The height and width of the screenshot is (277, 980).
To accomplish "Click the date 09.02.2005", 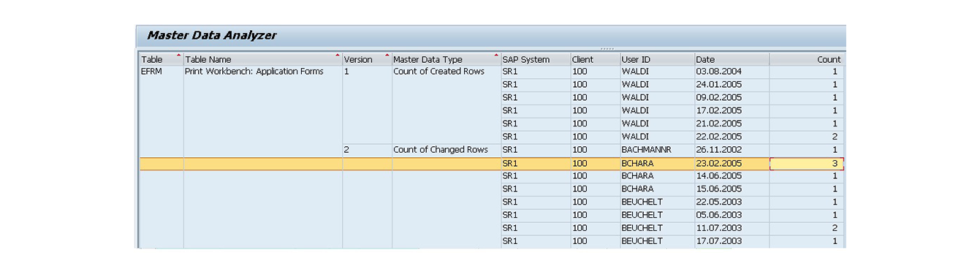I will [732, 98].
